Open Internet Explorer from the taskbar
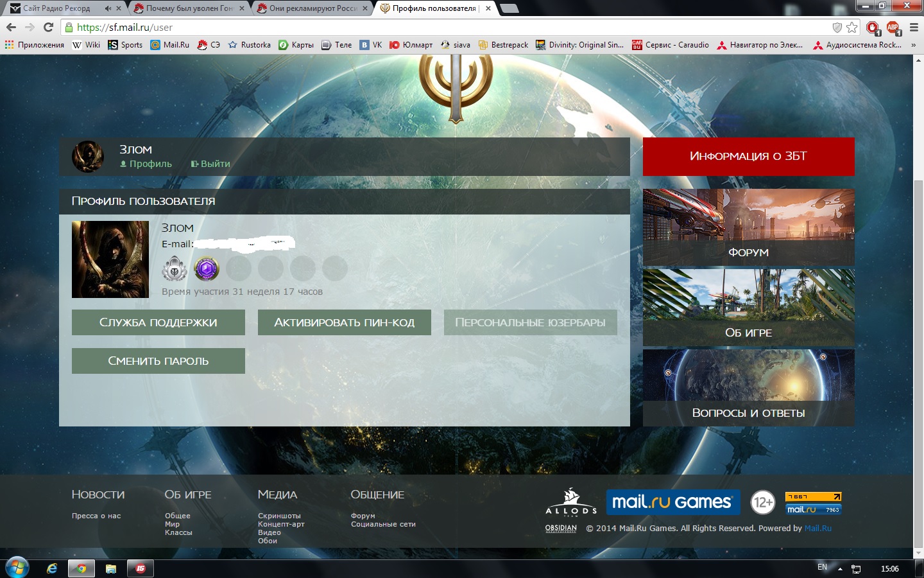 (52, 568)
